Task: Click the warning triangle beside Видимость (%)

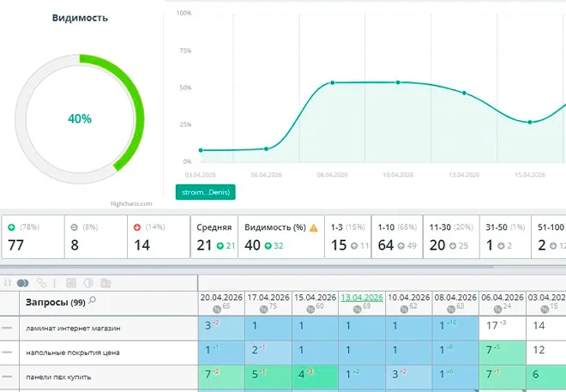Action: [x=314, y=228]
